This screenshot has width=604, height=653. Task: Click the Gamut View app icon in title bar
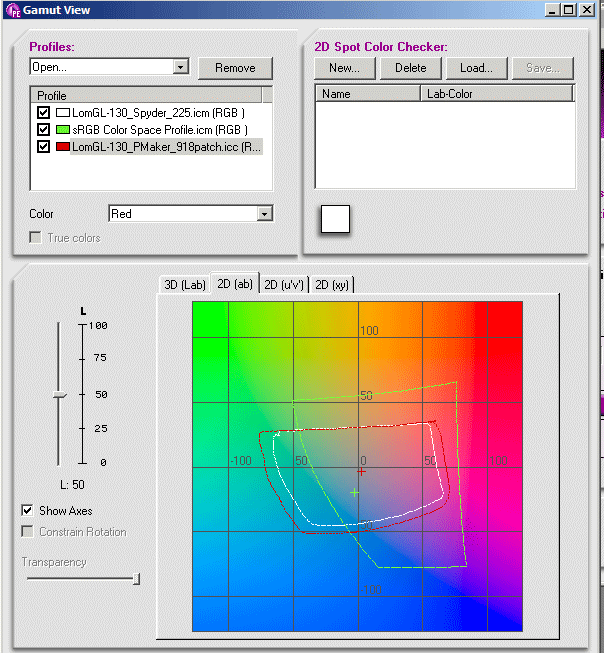point(13,10)
